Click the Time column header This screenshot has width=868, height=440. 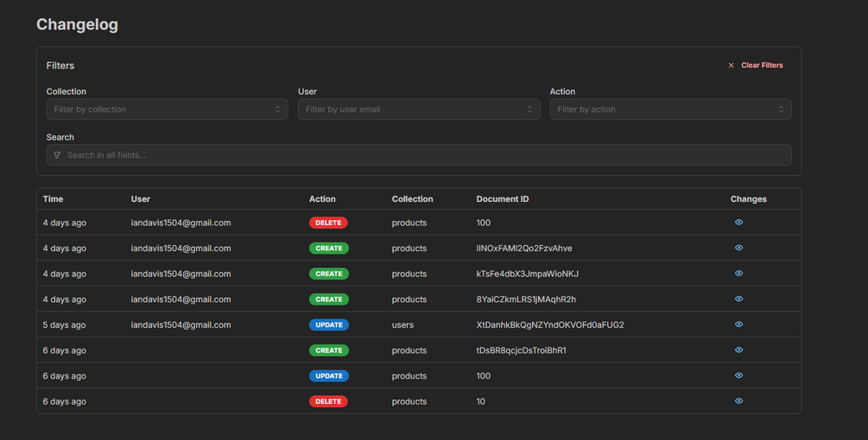coord(54,199)
